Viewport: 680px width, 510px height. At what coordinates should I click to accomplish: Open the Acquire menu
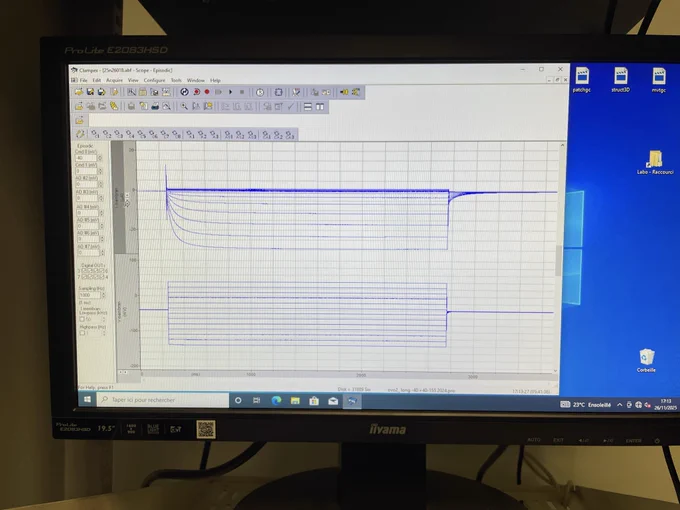[x=114, y=80]
